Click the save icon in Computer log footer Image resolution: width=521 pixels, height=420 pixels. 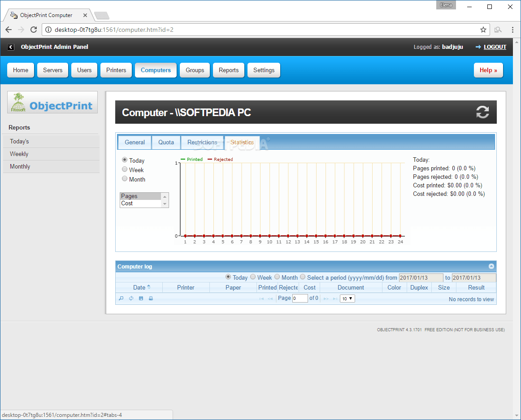pos(141,299)
